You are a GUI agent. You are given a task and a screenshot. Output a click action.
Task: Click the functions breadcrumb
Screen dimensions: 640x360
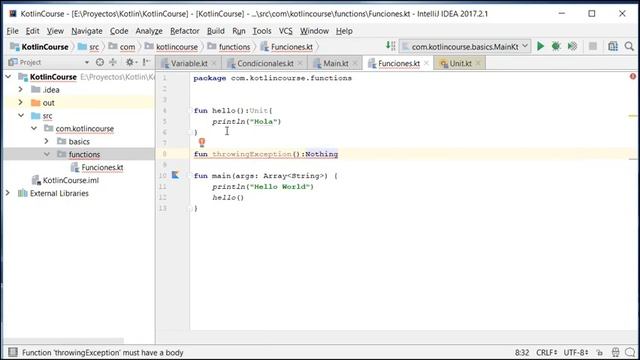229,47
